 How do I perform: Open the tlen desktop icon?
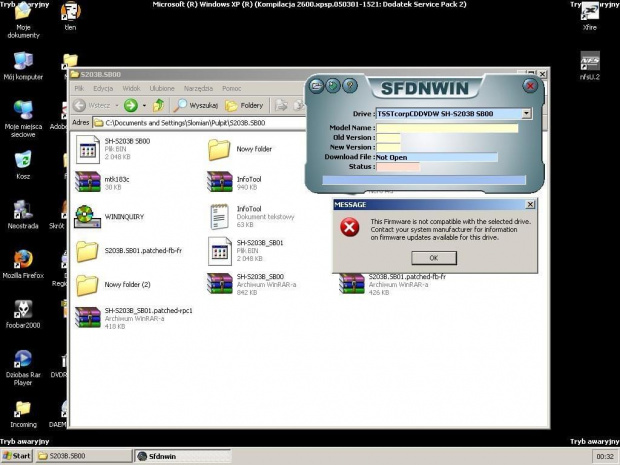[x=70, y=17]
